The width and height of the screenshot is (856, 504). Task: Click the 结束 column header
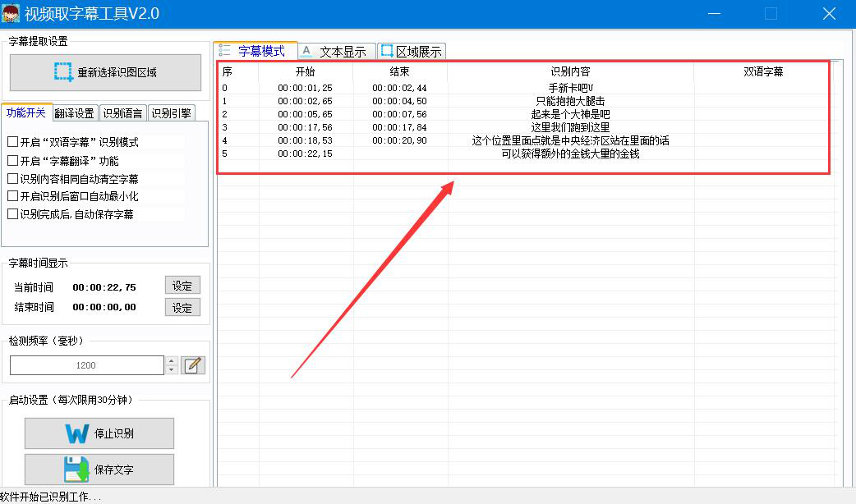(399, 71)
